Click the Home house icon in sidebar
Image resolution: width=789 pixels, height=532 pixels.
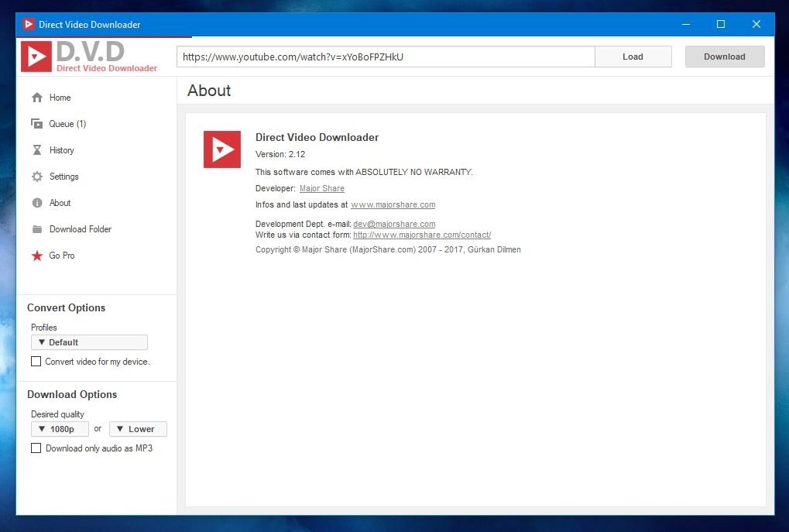37,98
